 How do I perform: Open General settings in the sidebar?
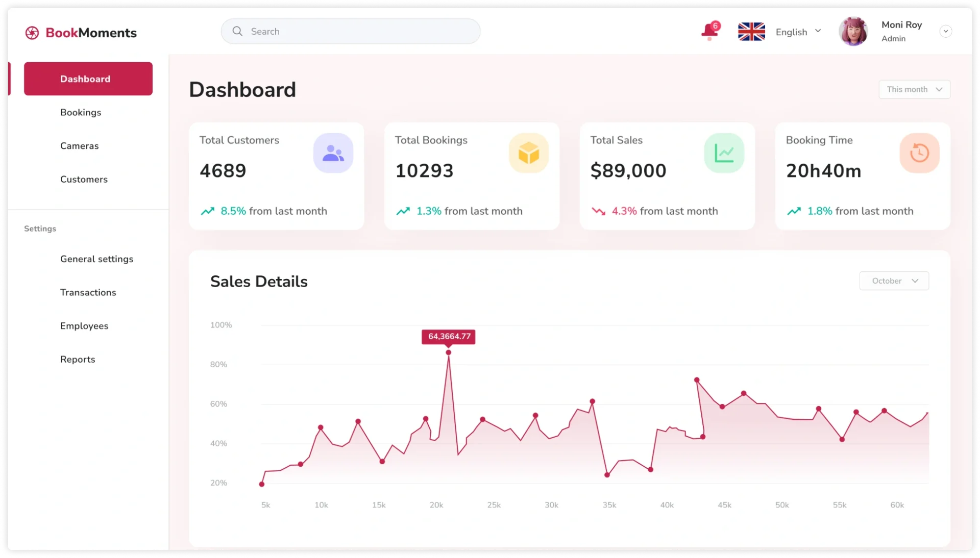click(96, 259)
